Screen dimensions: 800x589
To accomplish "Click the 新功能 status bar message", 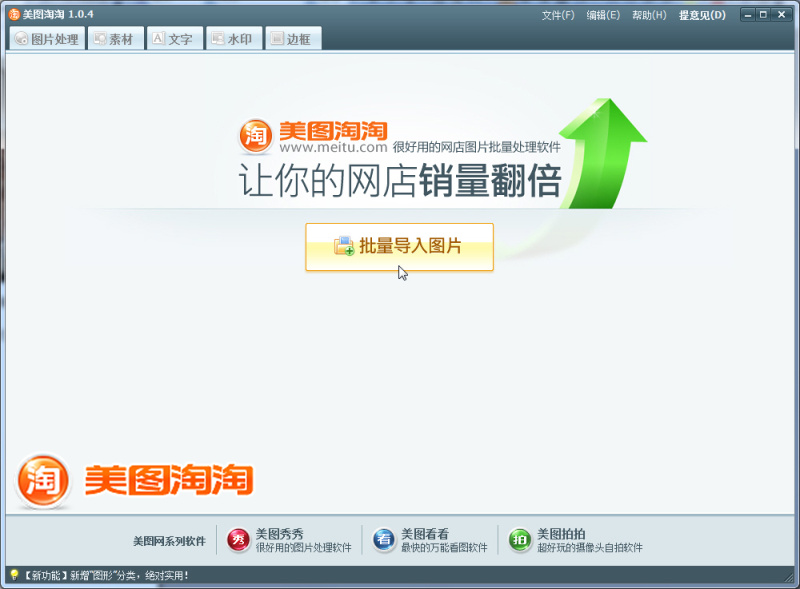I will tap(107, 576).
